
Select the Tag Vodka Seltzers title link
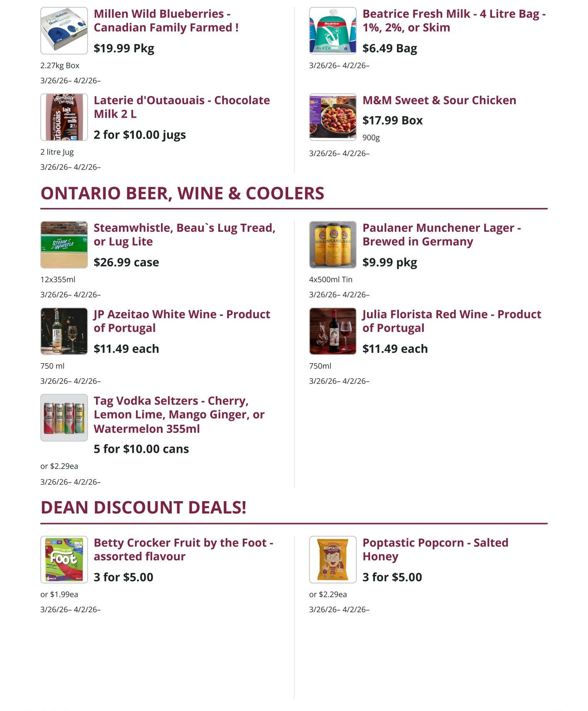click(179, 415)
